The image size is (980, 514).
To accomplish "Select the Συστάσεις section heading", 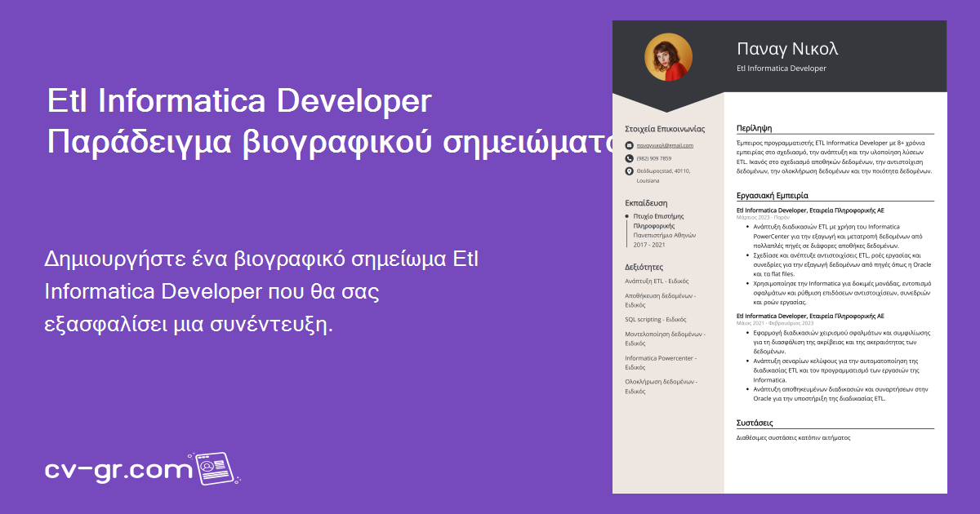I will tap(755, 423).
